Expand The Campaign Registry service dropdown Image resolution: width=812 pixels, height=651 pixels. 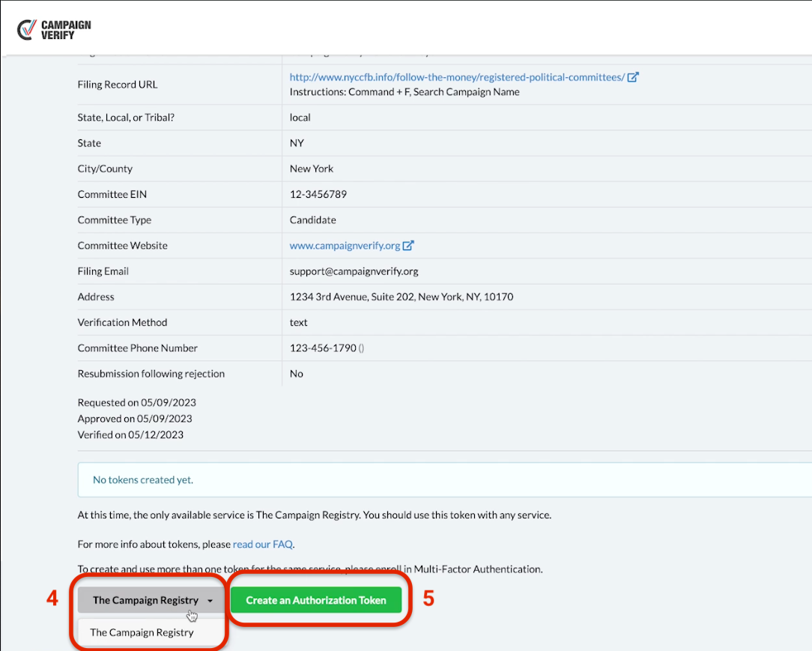pos(152,600)
